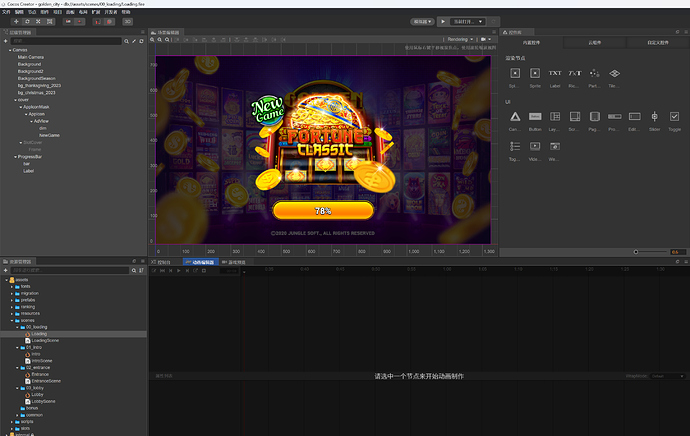Screen dimensions: 690x436
Task: Toggle the 3D view button
Action: click(x=128, y=22)
